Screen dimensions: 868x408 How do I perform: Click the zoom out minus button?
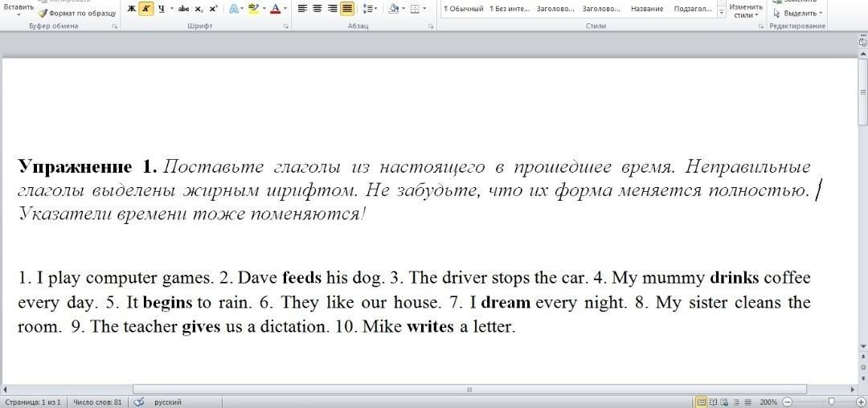click(787, 402)
